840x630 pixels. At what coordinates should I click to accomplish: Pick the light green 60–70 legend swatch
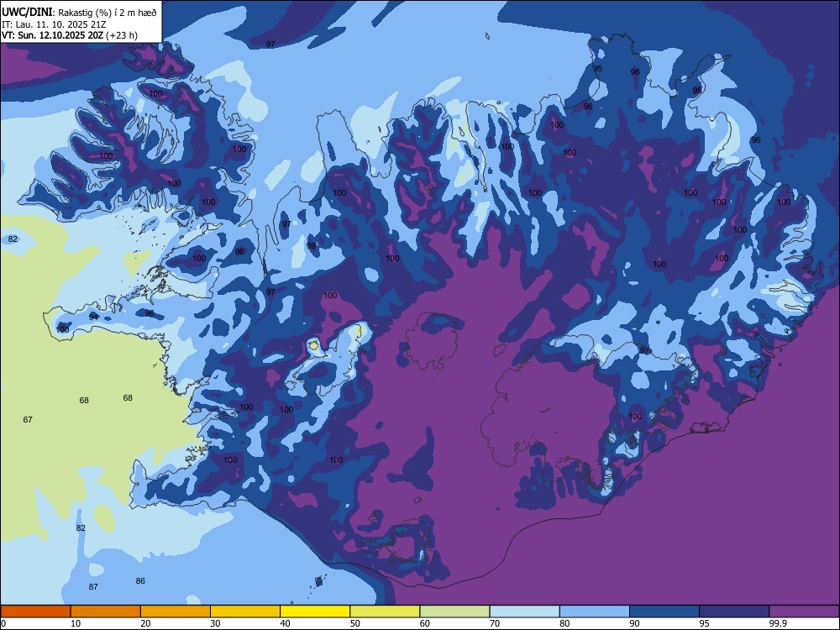coord(454,612)
